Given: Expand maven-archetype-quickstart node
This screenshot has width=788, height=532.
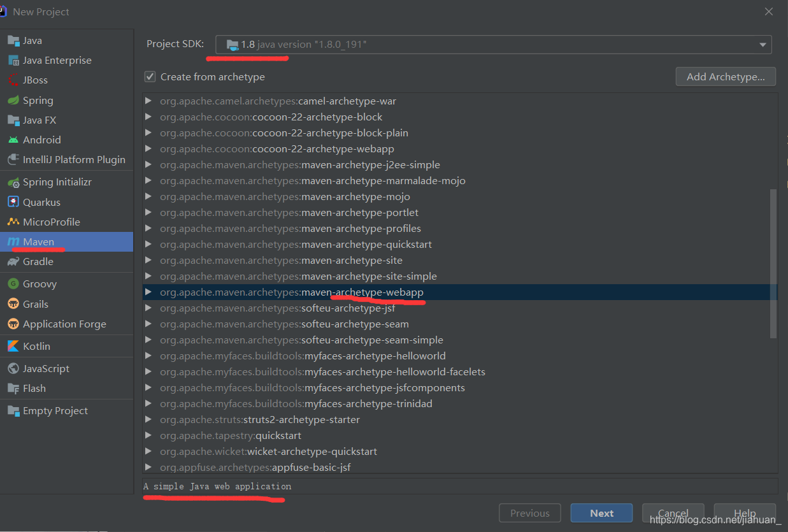Looking at the screenshot, I should [148, 245].
